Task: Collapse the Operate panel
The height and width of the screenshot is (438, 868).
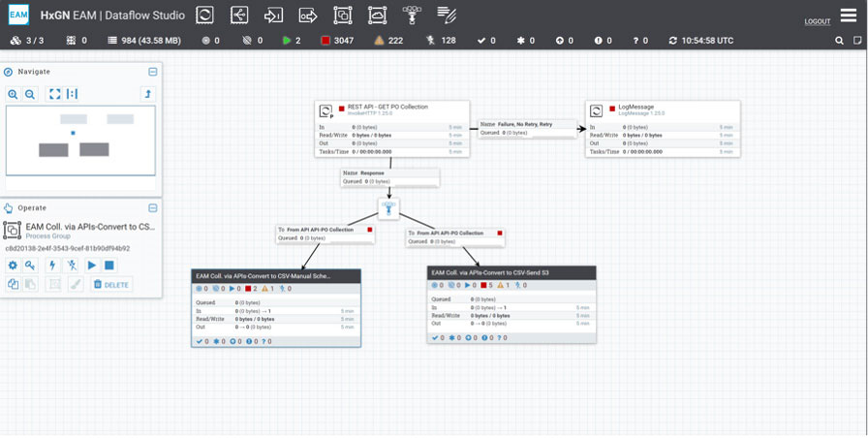Action: pyautogui.click(x=153, y=208)
